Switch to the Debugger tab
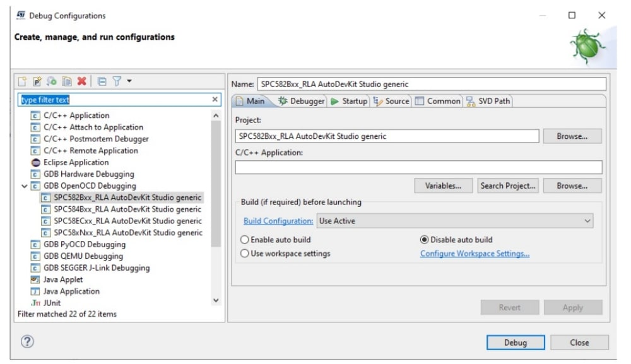631x364 pixels. 301,101
